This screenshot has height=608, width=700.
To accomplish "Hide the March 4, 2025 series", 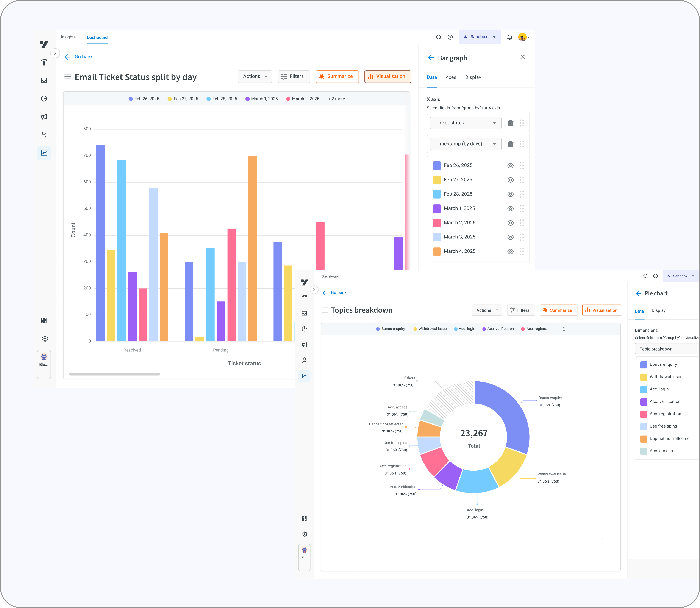I will [x=510, y=251].
